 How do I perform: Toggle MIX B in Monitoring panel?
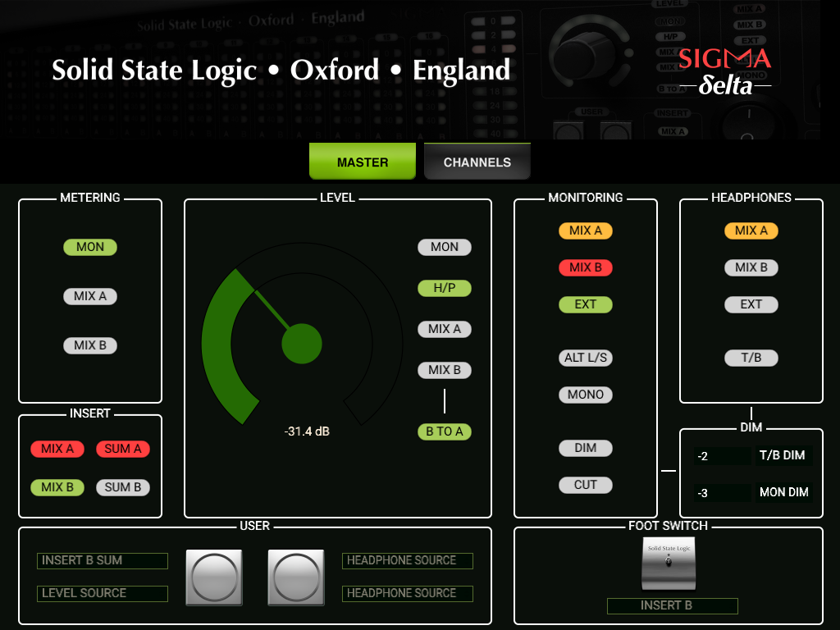586,267
